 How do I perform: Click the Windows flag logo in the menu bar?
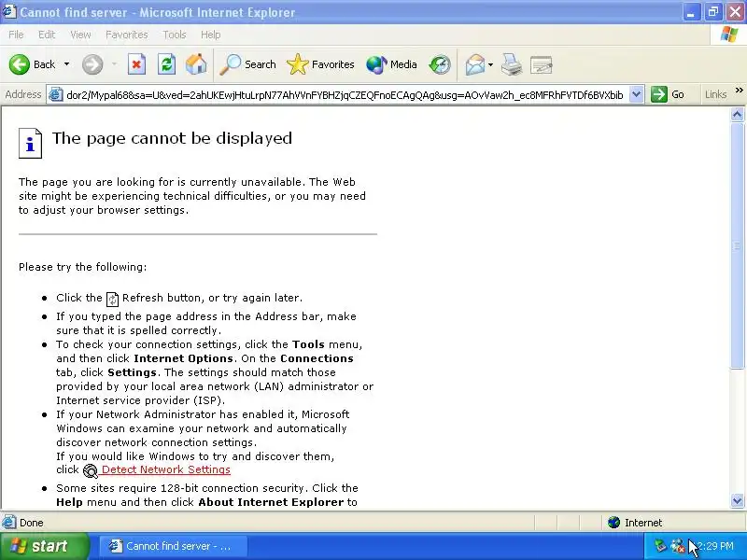[x=729, y=35]
